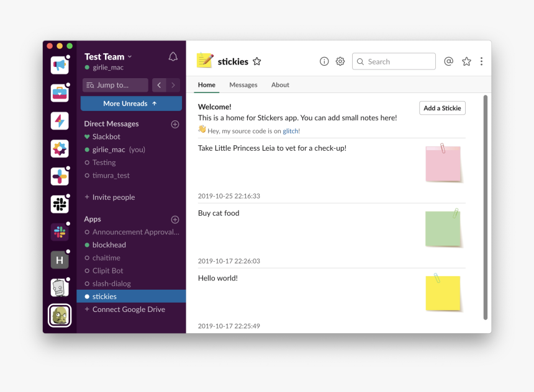Open notifications bell in the sidebar
Viewport: 534px width, 392px height.
[173, 56]
